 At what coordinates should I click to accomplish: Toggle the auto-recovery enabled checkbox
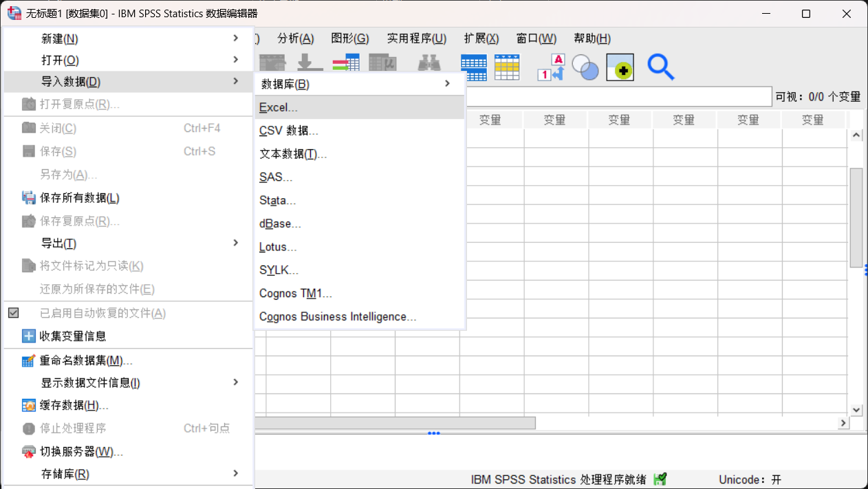tap(13, 313)
